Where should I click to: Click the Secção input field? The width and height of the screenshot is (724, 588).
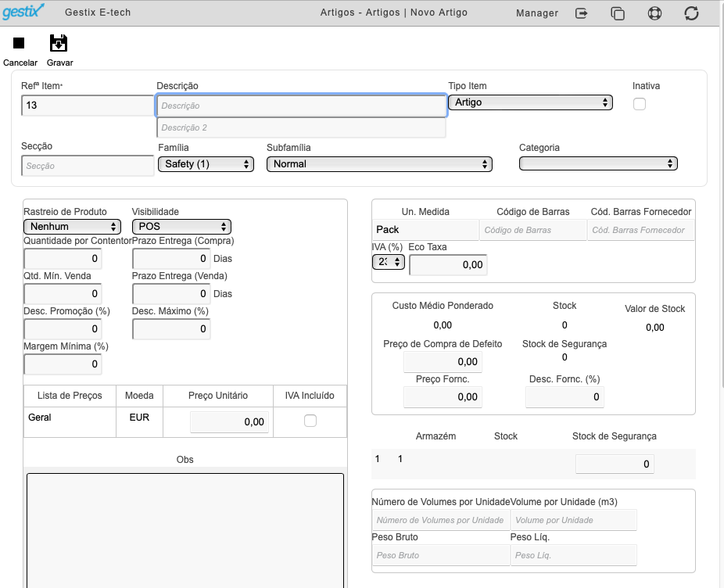(x=88, y=166)
